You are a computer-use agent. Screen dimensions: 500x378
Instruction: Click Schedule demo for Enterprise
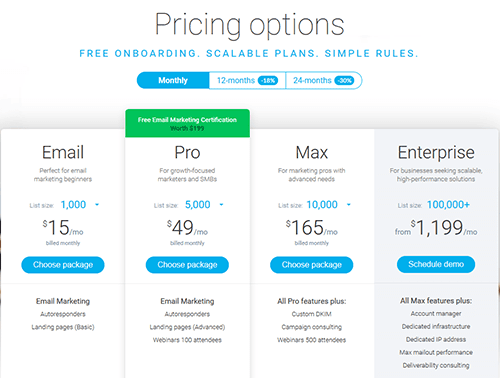click(x=436, y=264)
